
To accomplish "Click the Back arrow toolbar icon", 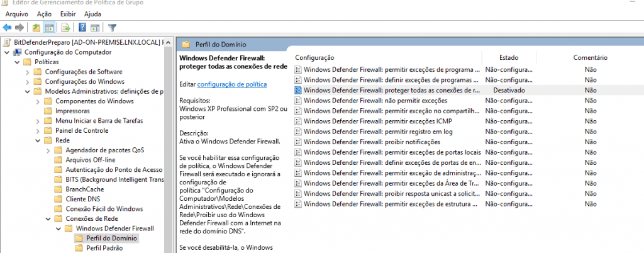I will (7, 28).
